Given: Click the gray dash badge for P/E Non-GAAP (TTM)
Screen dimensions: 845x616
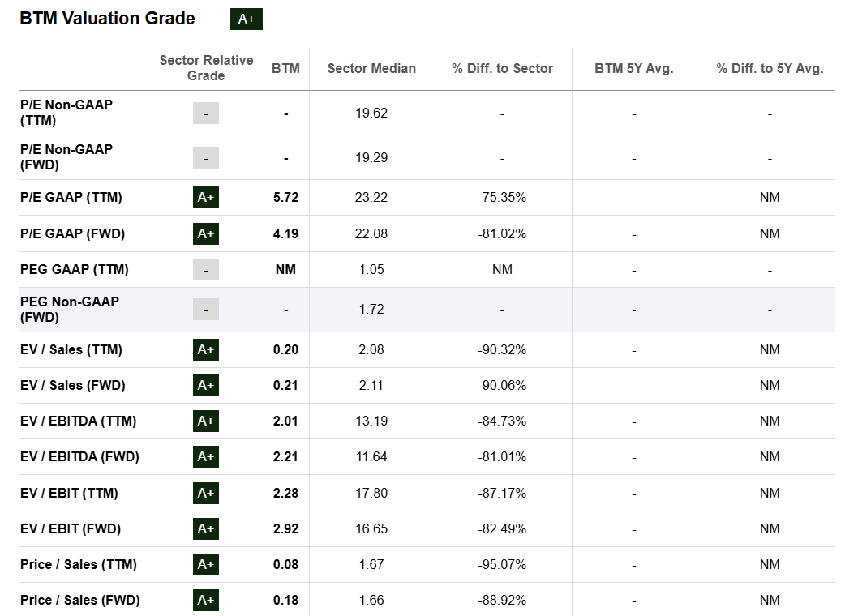Looking at the screenshot, I should (206, 113).
